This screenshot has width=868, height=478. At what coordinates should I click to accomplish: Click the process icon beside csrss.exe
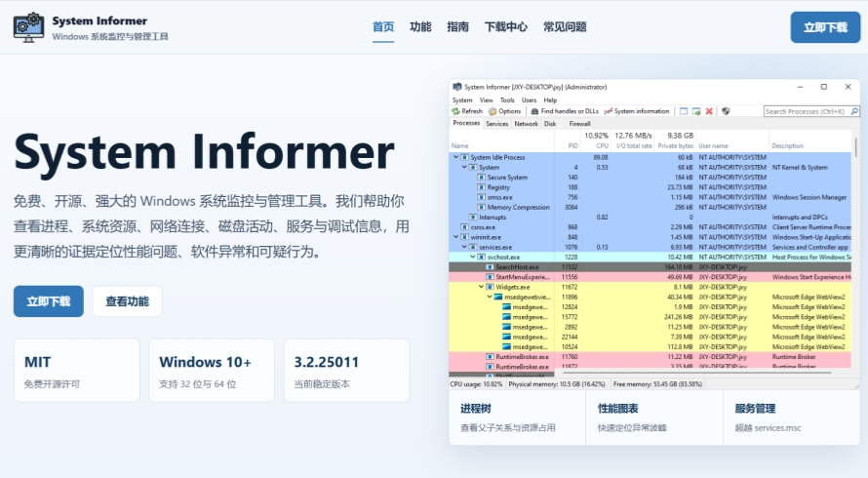465,227
